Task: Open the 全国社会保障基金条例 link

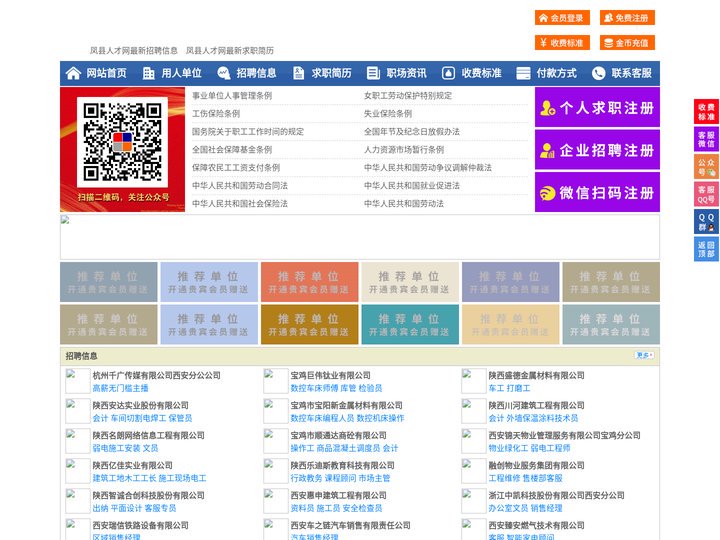Action: (232, 150)
